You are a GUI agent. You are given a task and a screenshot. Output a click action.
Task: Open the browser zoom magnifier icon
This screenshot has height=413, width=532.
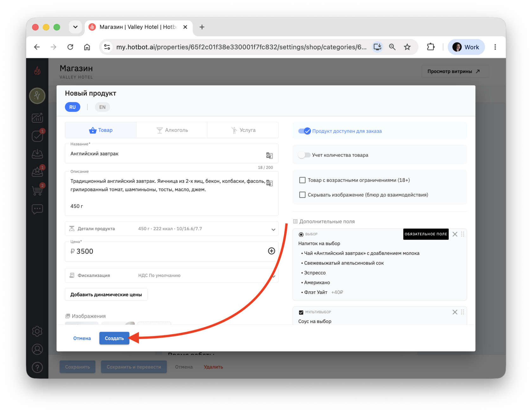click(x=392, y=47)
